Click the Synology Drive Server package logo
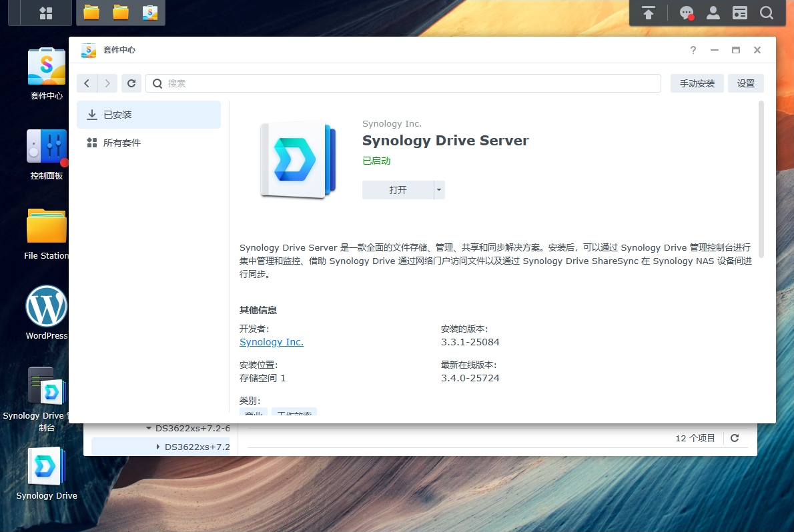This screenshot has height=532, width=794. click(298, 159)
